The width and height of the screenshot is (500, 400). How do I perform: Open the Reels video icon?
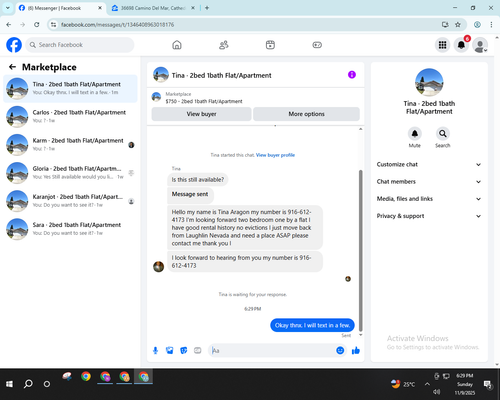point(270,45)
